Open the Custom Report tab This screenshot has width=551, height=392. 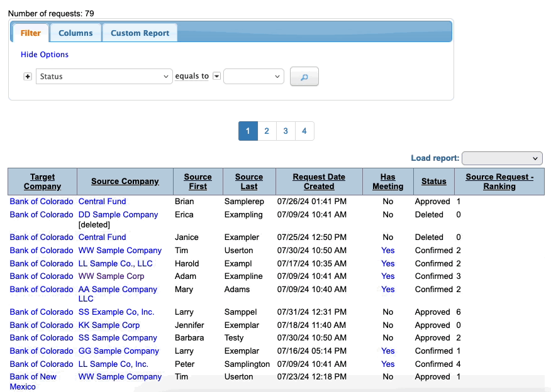(140, 33)
